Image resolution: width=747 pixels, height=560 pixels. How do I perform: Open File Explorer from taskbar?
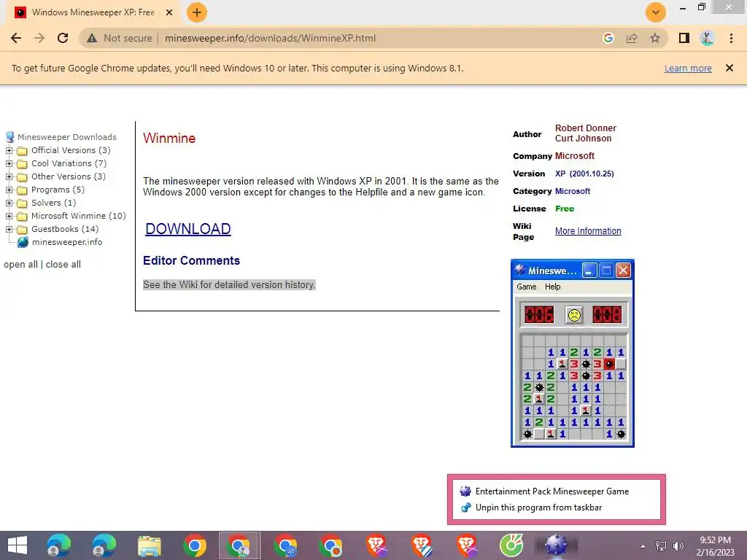(x=149, y=545)
